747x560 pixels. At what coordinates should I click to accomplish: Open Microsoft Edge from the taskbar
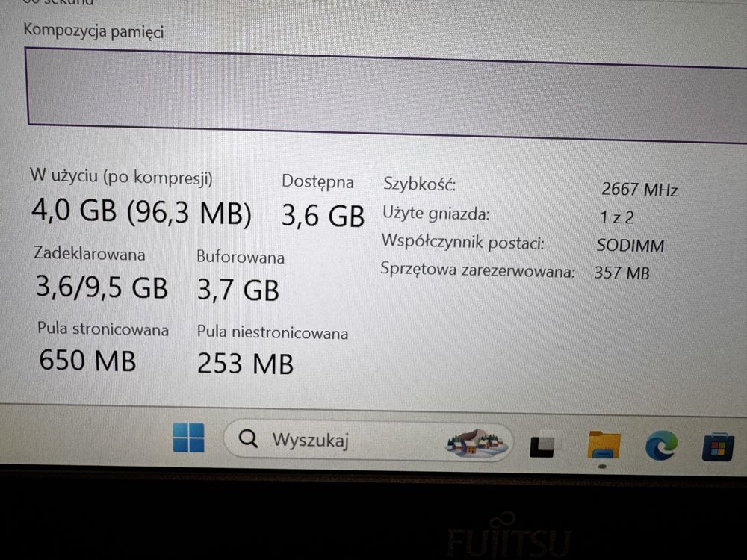662,445
